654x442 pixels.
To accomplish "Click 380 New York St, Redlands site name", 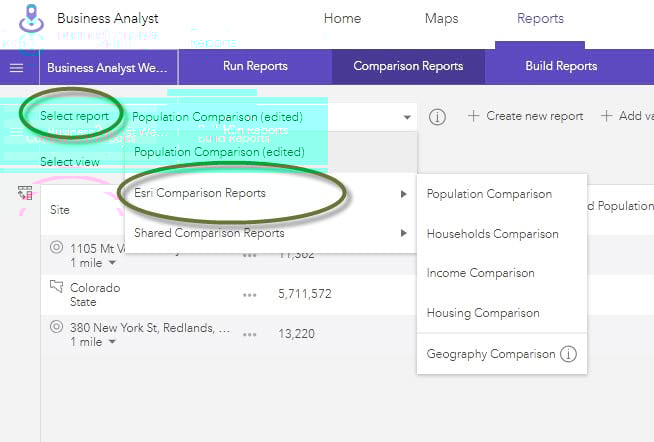I will (150, 328).
